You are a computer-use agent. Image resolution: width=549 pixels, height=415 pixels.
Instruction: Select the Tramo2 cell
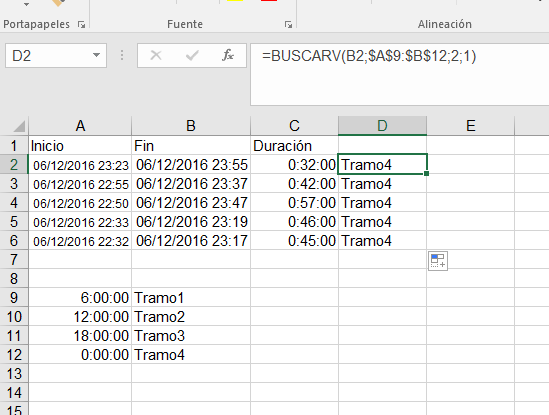click(191, 317)
